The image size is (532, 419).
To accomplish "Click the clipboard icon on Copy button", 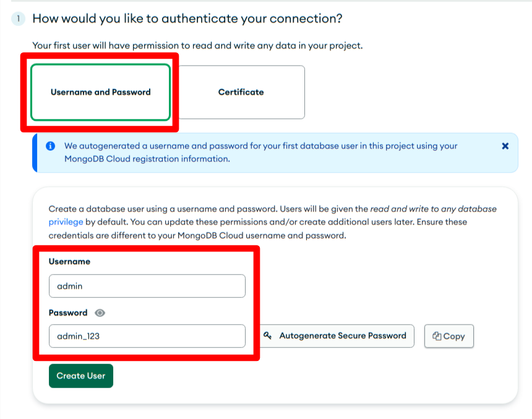I will pyautogui.click(x=437, y=336).
